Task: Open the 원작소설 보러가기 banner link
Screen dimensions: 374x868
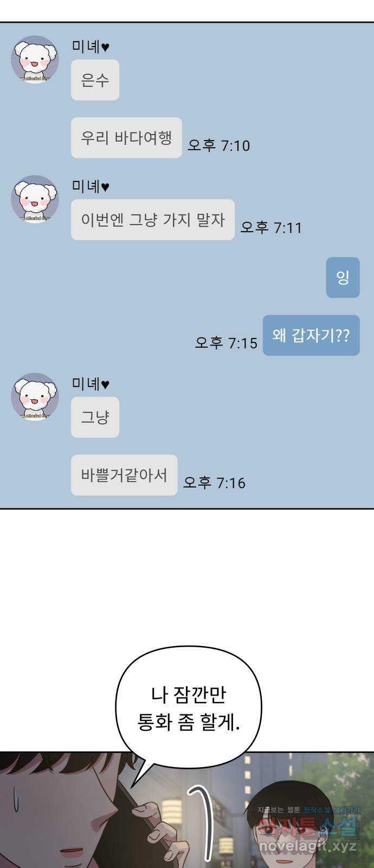Action: coord(332,810)
